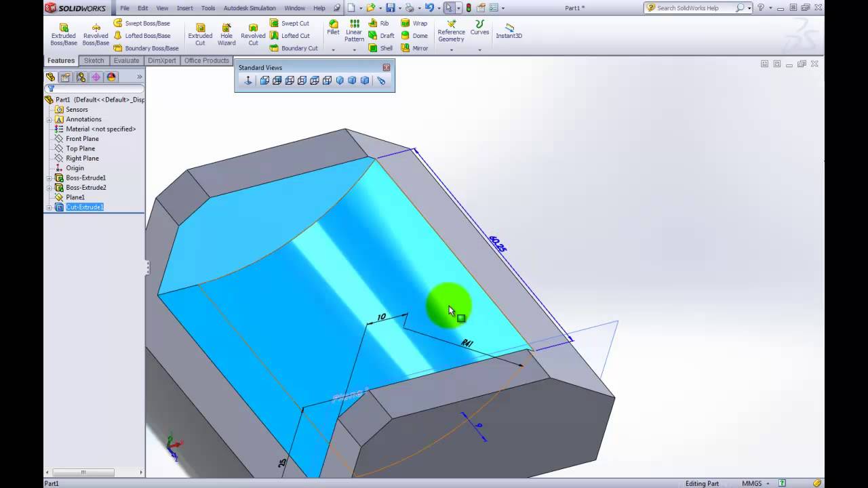Screen dimensions: 868x488
Task: Open the FeatureManager design tree tab
Action: pos(50,77)
